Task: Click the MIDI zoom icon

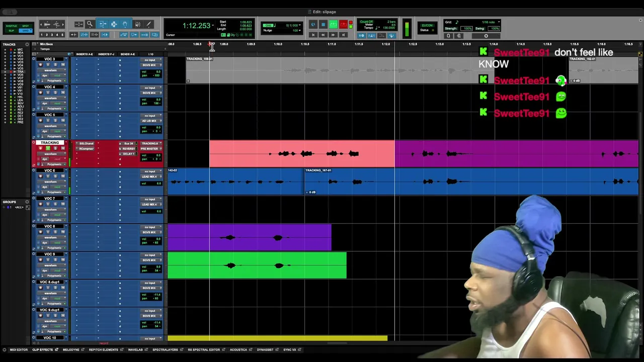Action: tap(56, 25)
